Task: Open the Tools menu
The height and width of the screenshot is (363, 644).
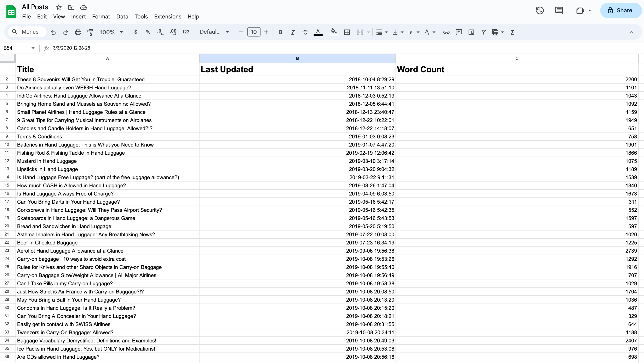Action: pyautogui.click(x=141, y=17)
